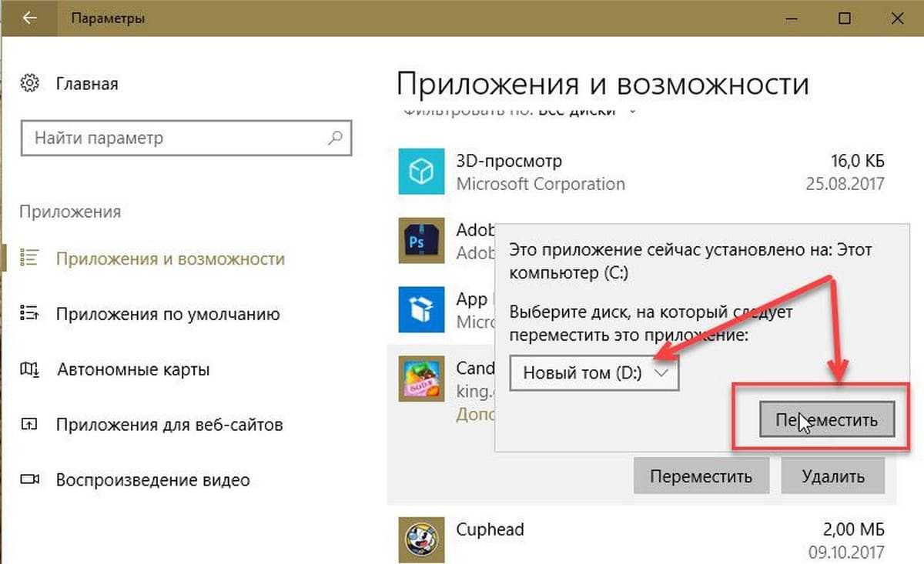Click the search magnifier icon
Viewport: 924px width, 564px height.
point(335,138)
